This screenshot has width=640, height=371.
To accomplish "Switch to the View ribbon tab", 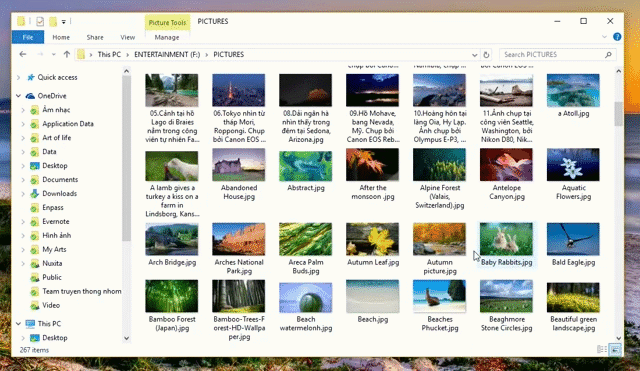I will coord(127,37).
